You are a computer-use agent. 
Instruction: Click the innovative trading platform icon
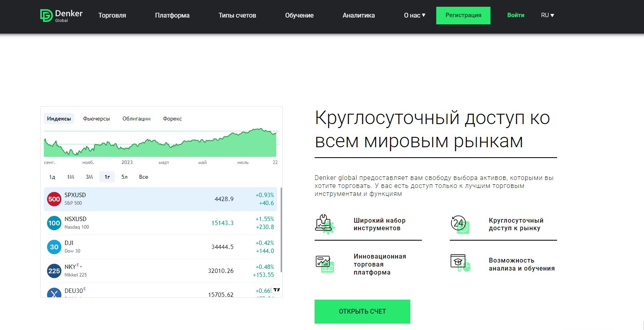325,264
